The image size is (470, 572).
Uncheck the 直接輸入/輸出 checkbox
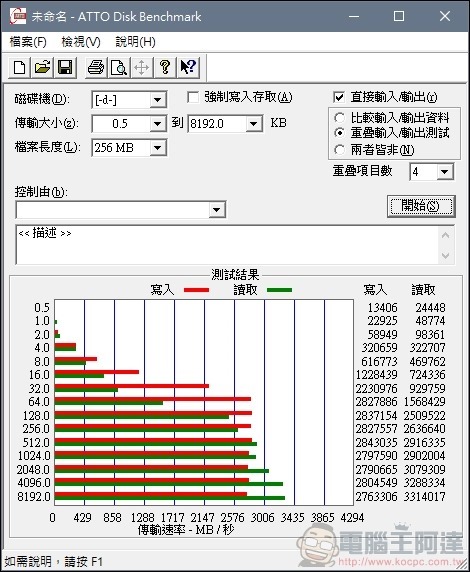pos(339,97)
